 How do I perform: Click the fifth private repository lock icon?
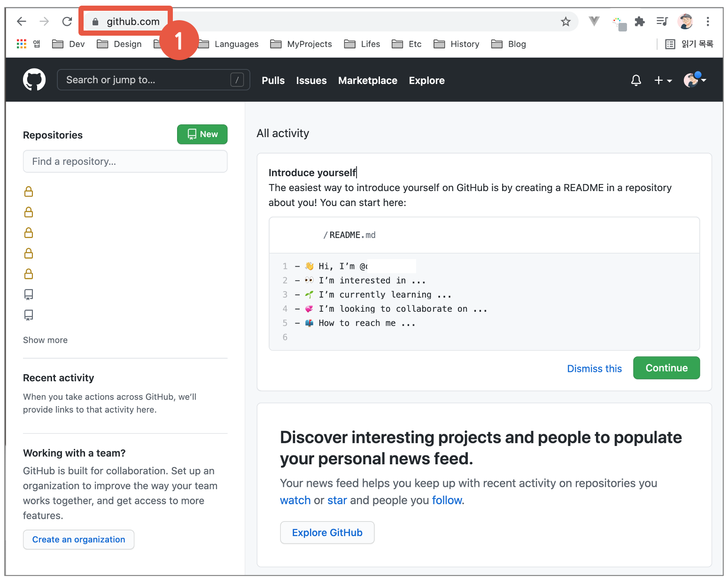29,274
